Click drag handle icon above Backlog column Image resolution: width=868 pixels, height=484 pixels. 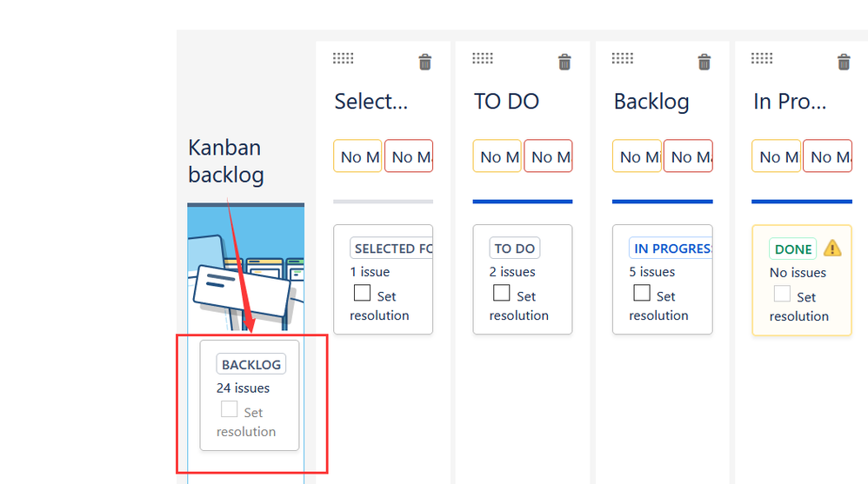click(x=622, y=58)
